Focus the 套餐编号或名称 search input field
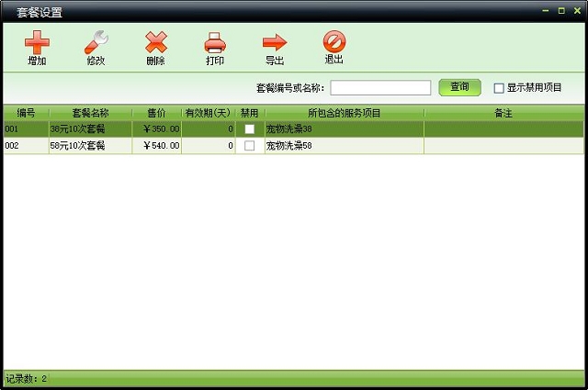The image size is (588, 390). click(380, 88)
